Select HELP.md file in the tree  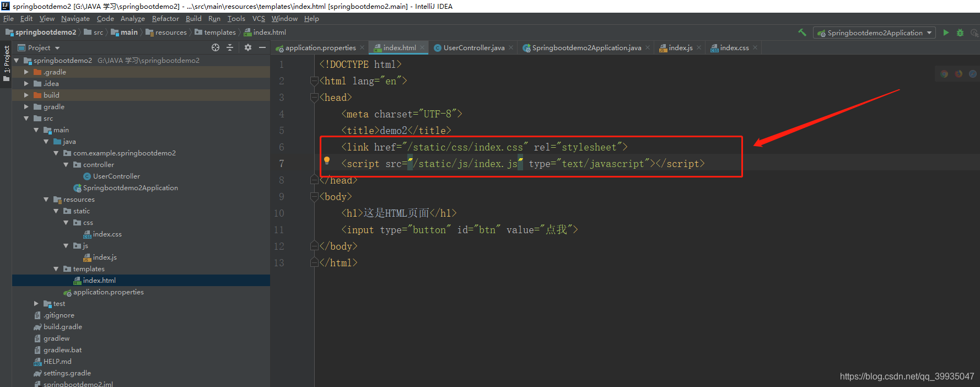tap(52, 362)
